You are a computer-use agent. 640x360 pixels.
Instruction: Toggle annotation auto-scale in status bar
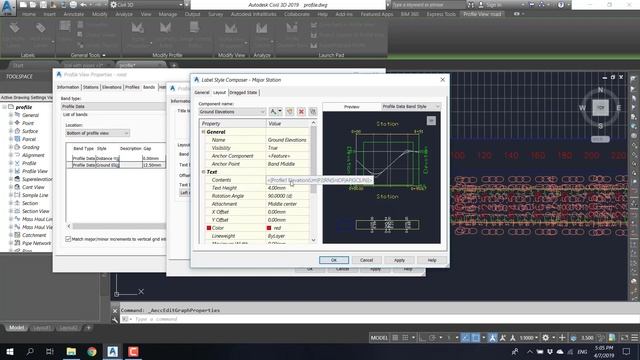[503, 338]
